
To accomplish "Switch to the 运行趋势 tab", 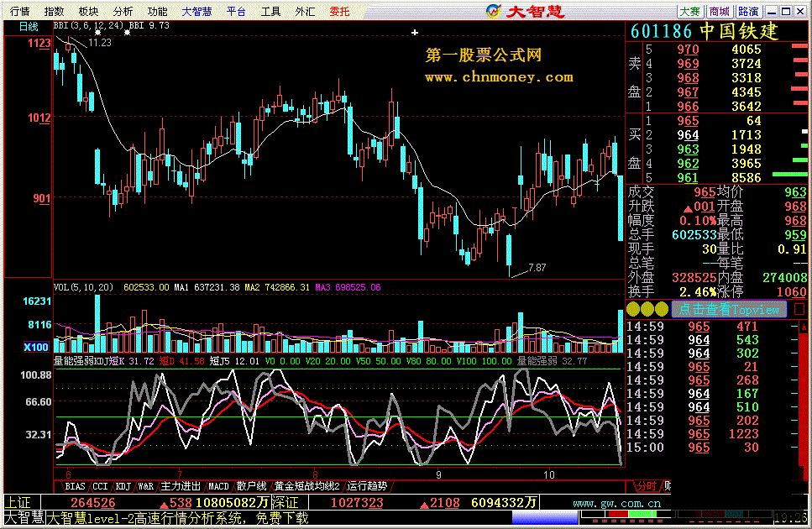I will [367, 486].
